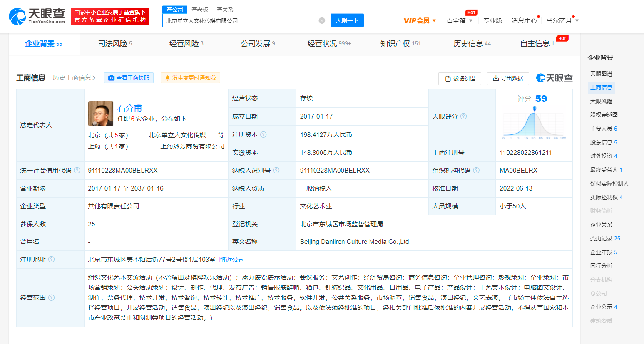
Task: Click the 导出数据 button
Action: coord(508,78)
